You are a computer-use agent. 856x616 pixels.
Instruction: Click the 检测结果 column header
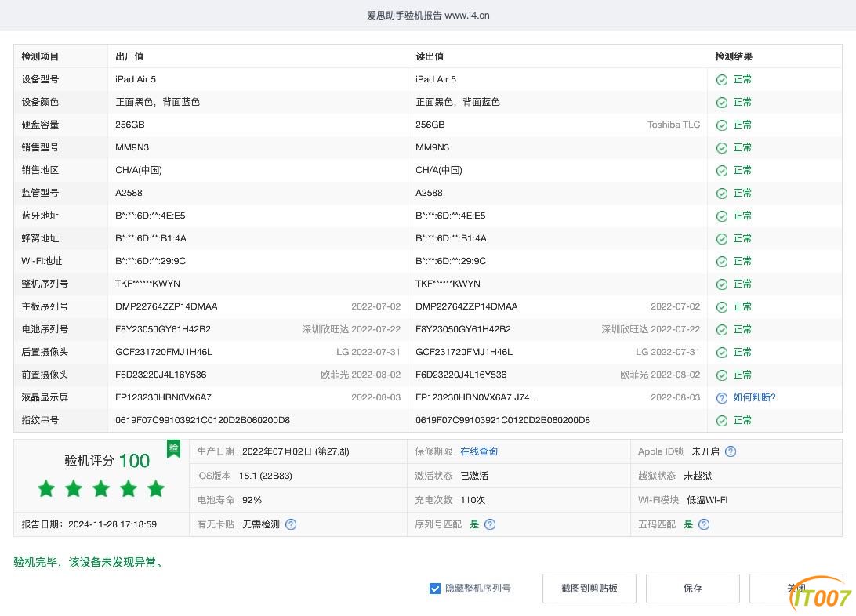pyautogui.click(x=734, y=56)
